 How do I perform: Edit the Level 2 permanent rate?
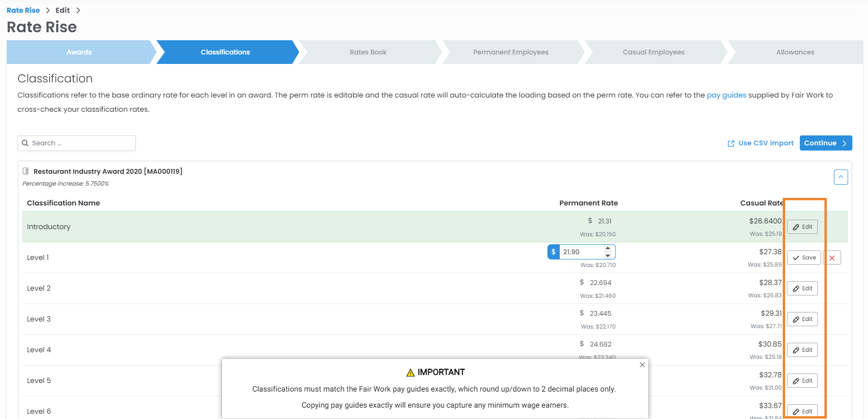click(x=802, y=289)
